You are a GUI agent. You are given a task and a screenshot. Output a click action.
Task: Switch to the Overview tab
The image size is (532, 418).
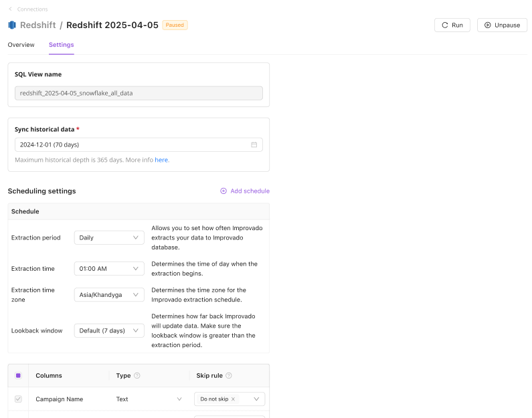pyautogui.click(x=21, y=45)
